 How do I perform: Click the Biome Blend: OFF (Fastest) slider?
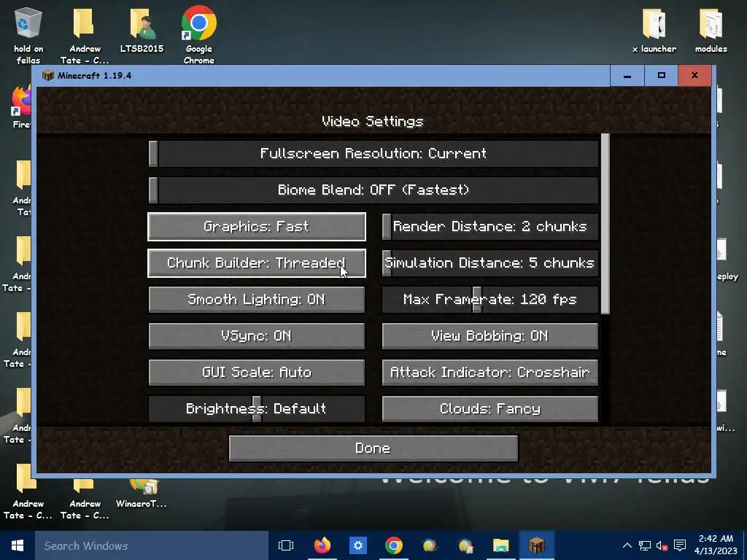[x=373, y=190]
